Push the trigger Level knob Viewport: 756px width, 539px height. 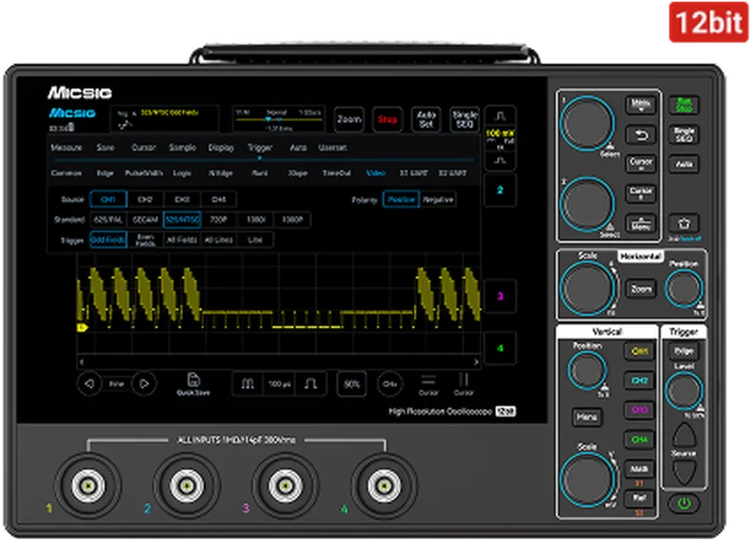pos(683,391)
